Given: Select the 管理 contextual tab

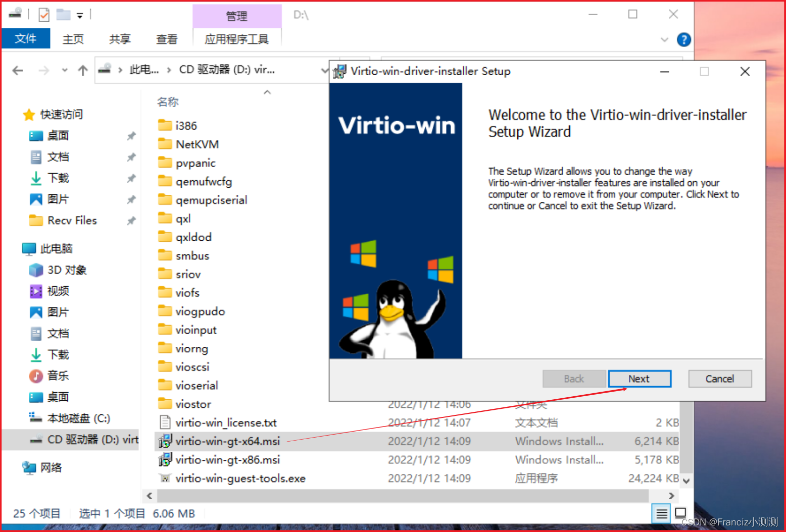Looking at the screenshot, I should [236, 16].
